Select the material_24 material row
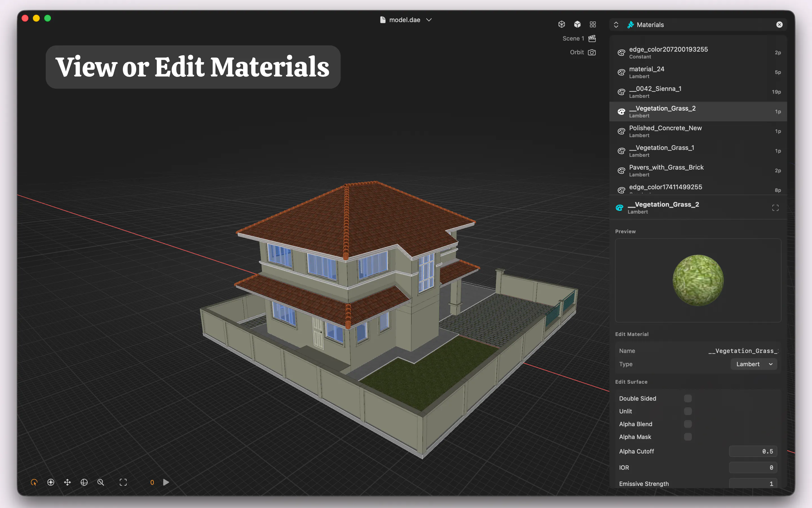The height and width of the screenshot is (508, 812). click(x=698, y=72)
